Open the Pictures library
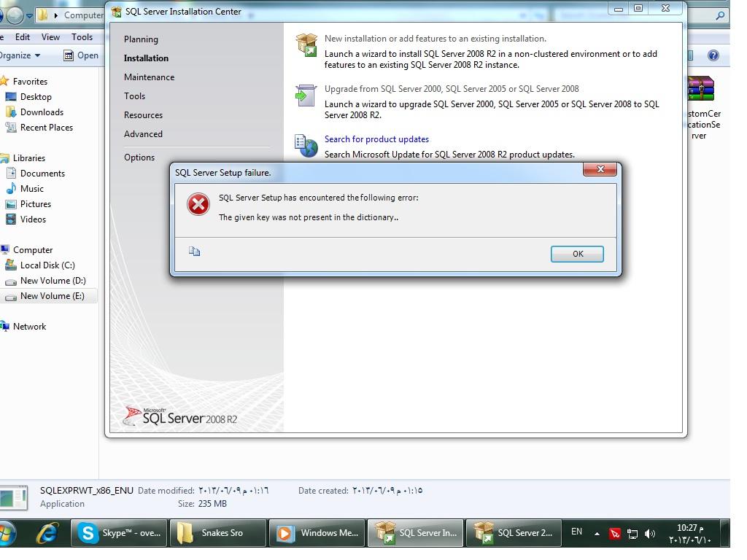The height and width of the screenshot is (560, 747). (x=36, y=204)
